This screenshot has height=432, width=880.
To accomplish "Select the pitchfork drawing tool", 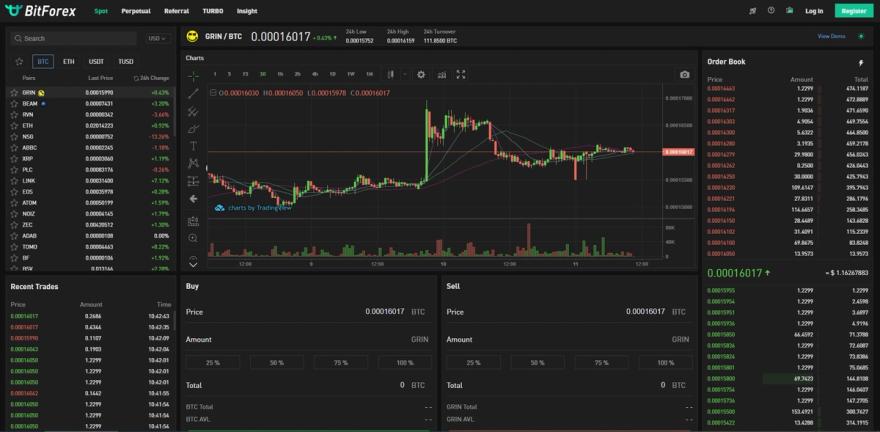I will [x=194, y=112].
